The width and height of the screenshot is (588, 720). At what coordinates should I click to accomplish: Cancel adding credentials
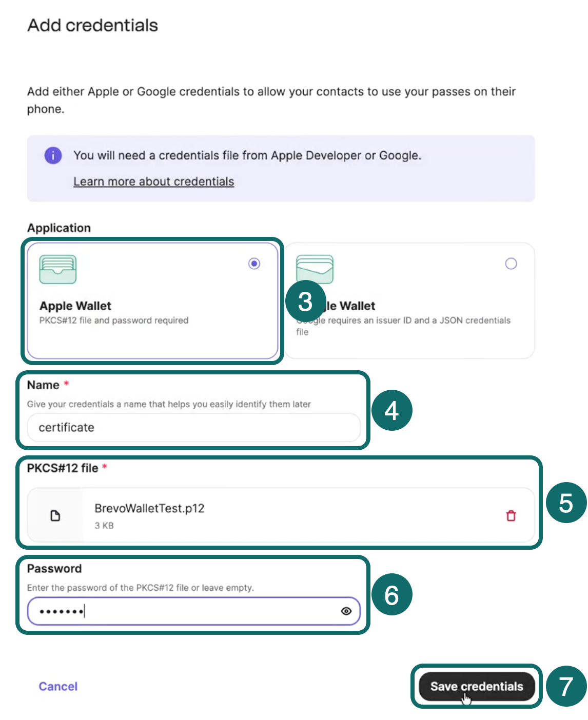click(58, 686)
